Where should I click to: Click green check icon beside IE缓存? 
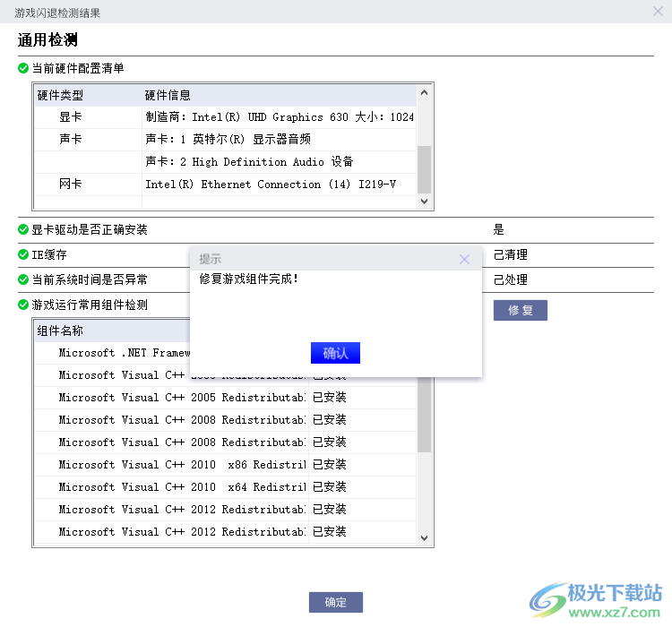pyautogui.click(x=23, y=254)
